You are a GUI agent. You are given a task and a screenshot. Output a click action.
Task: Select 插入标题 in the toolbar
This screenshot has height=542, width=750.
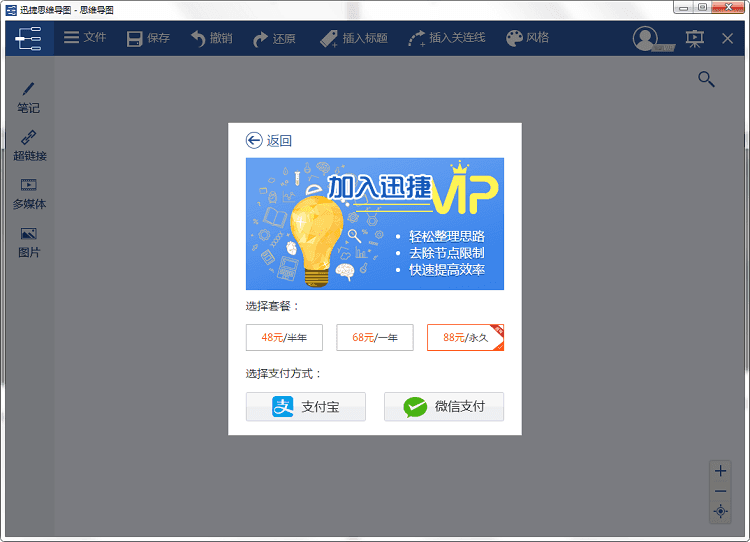click(x=354, y=38)
